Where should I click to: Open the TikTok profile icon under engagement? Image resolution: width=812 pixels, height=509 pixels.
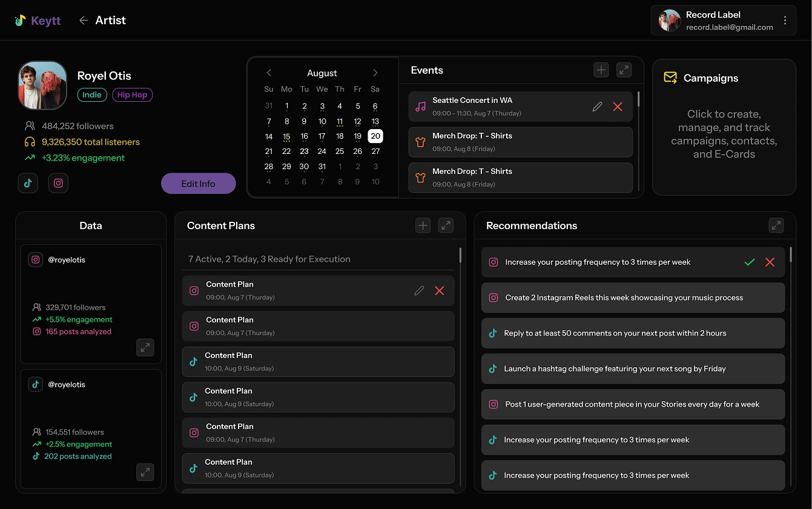pyautogui.click(x=28, y=183)
